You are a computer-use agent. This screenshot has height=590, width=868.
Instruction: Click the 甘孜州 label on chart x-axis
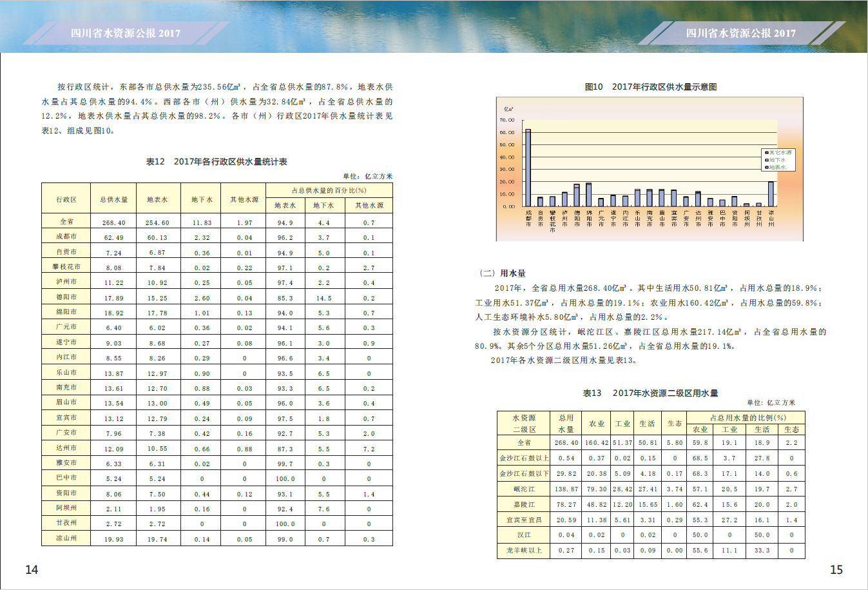[x=759, y=218]
